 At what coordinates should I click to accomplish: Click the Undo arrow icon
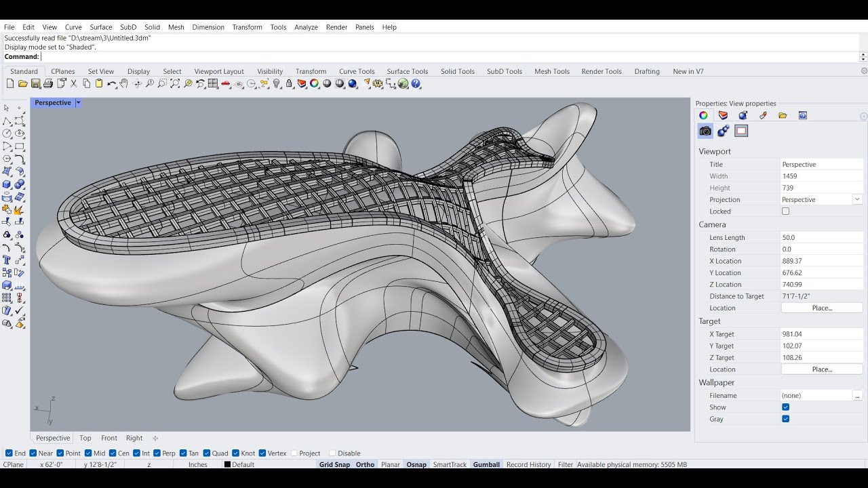pyautogui.click(x=112, y=83)
